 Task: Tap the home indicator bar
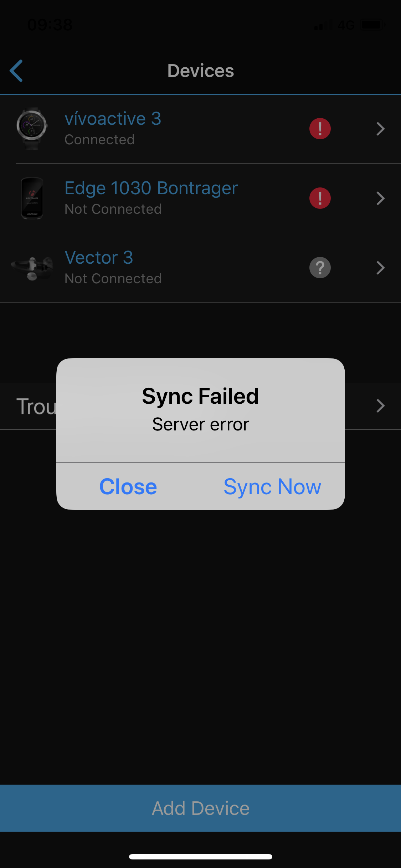pyautogui.click(x=201, y=857)
